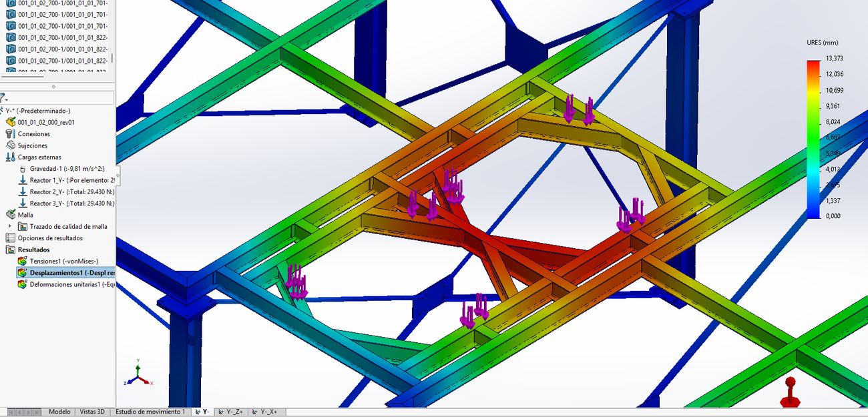Click the Sujeciones fixtures icon
This screenshot has width=868, height=417.
(11, 145)
